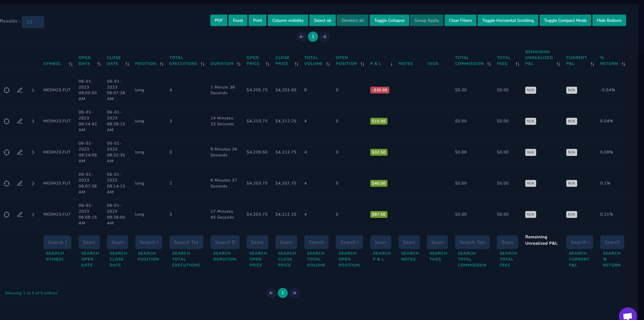Toggle Horizontal Scrolling mode
This screenshot has height=320, width=644.
[x=508, y=20]
